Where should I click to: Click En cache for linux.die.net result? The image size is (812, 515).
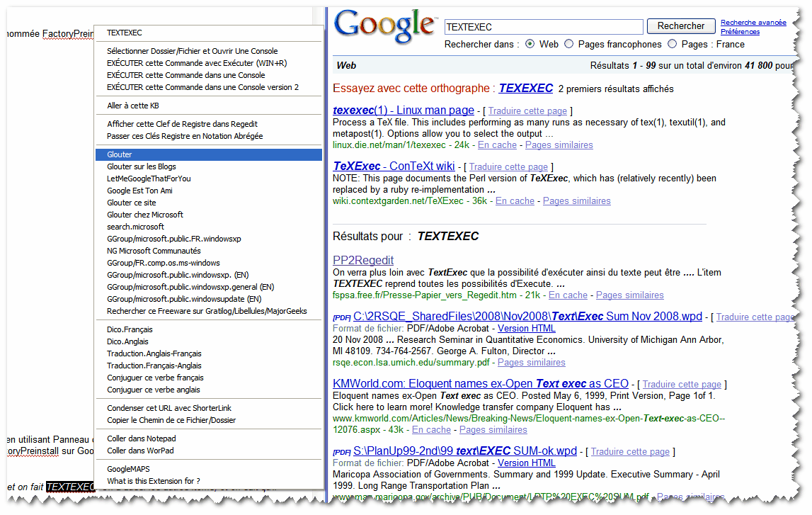click(497, 145)
